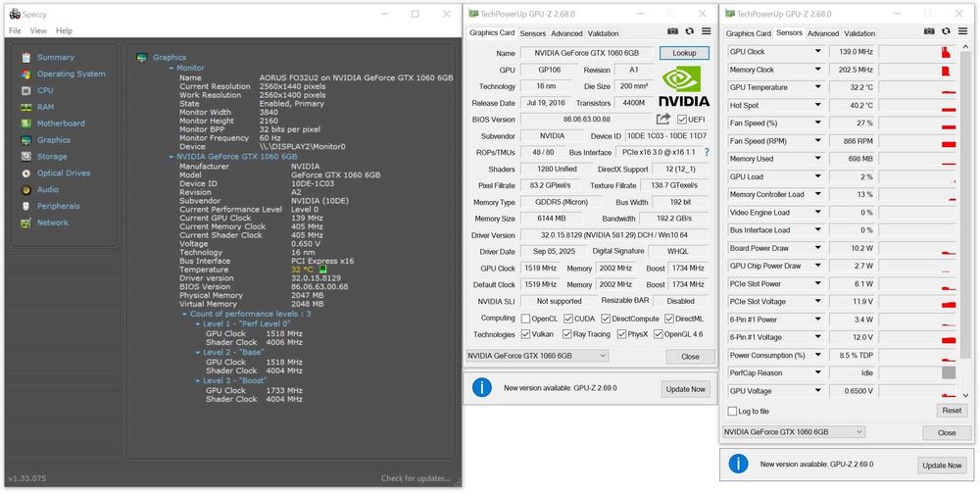Toggle DirectML checkbox
This screenshot has width=980, height=494.
[669, 319]
